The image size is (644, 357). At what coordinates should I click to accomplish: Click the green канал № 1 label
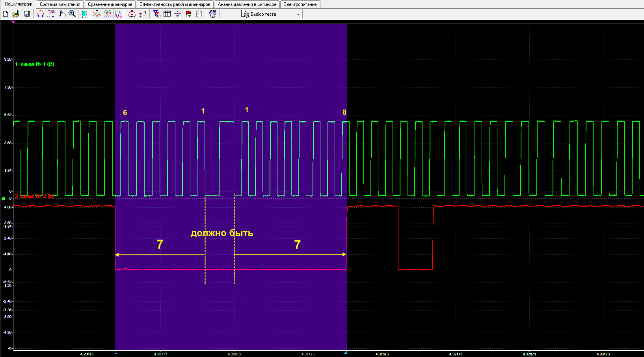tap(35, 64)
